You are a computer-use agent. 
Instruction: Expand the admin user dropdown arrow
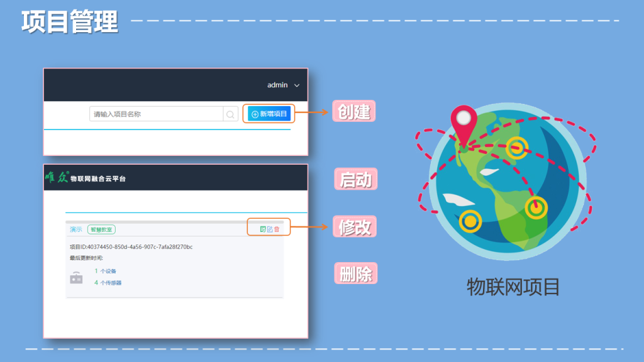[297, 85]
